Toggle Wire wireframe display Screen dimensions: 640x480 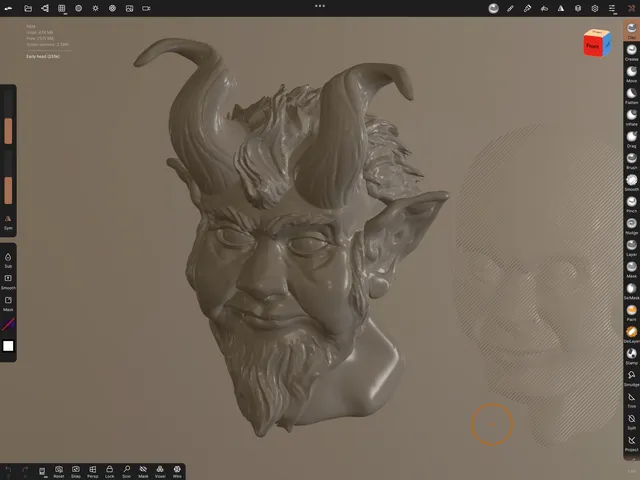[x=177, y=471]
